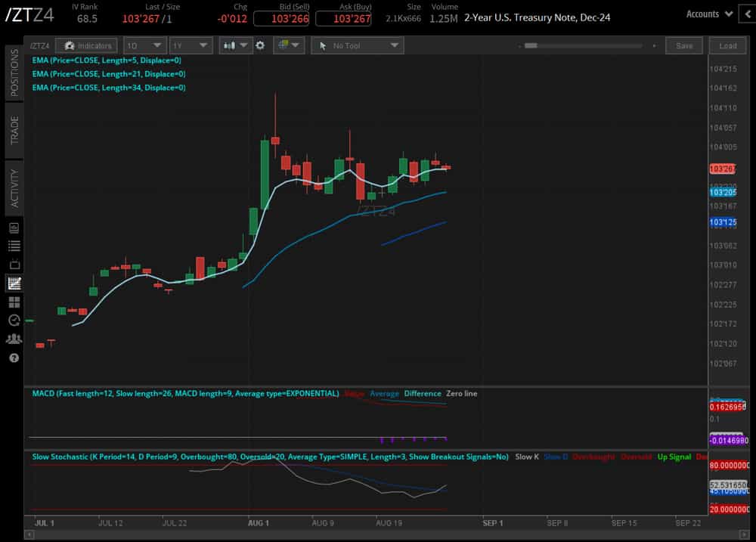Click the zoom slider left minus marker
The width and height of the screenshot is (756, 542).
[520, 46]
